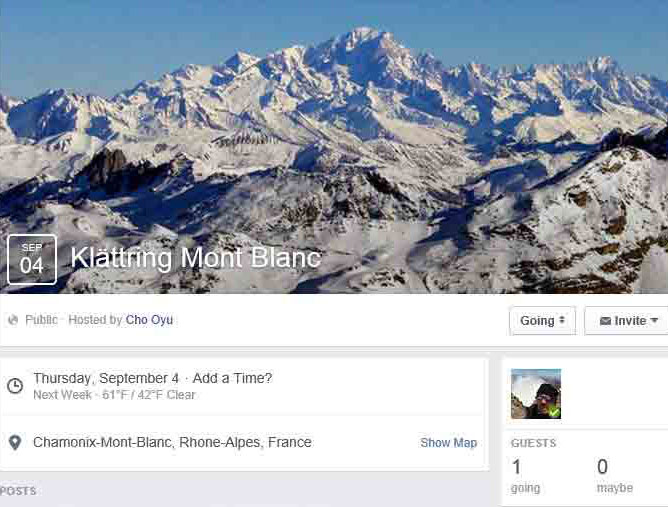Click the envelope icon on Invite button
The image size is (668, 507).
pos(605,321)
